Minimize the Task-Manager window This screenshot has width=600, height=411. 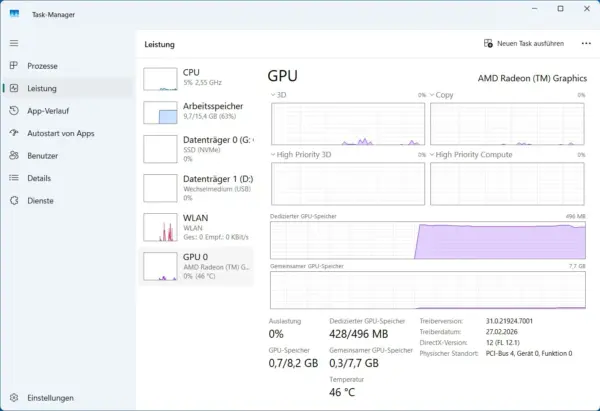click(x=535, y=8)
